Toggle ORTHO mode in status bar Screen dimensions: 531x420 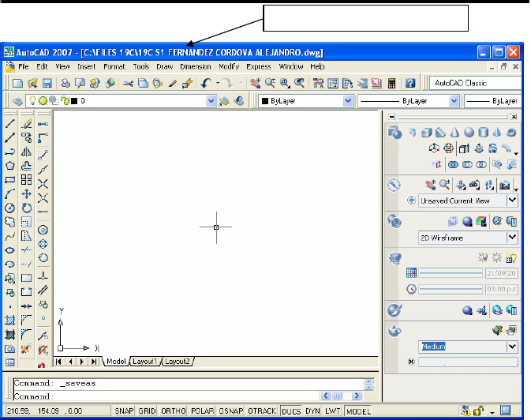pyautogui.click(x=174, y=411)
